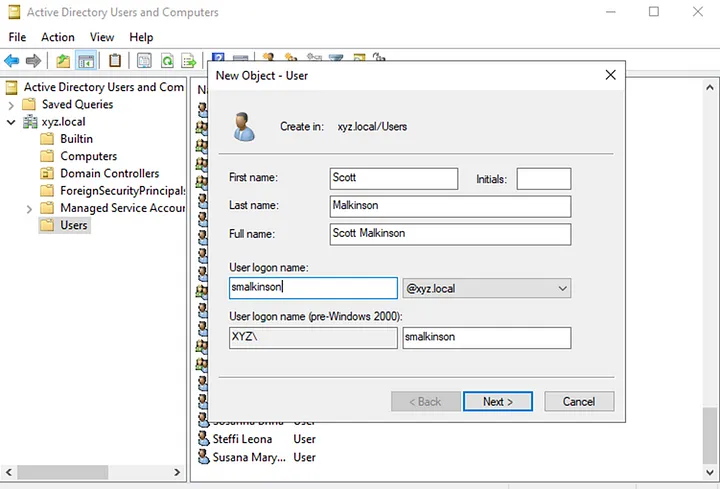This screenshot has width=720, height=489.
Task: Click the XYZ\ domain prefix field
Action: (x=313, y=338)
